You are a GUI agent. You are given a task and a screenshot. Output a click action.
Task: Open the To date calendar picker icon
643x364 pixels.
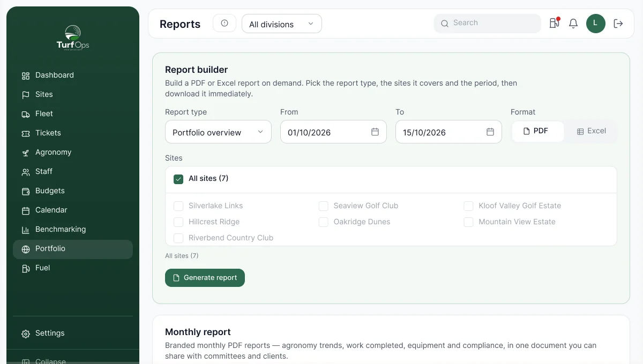(490, 132)
